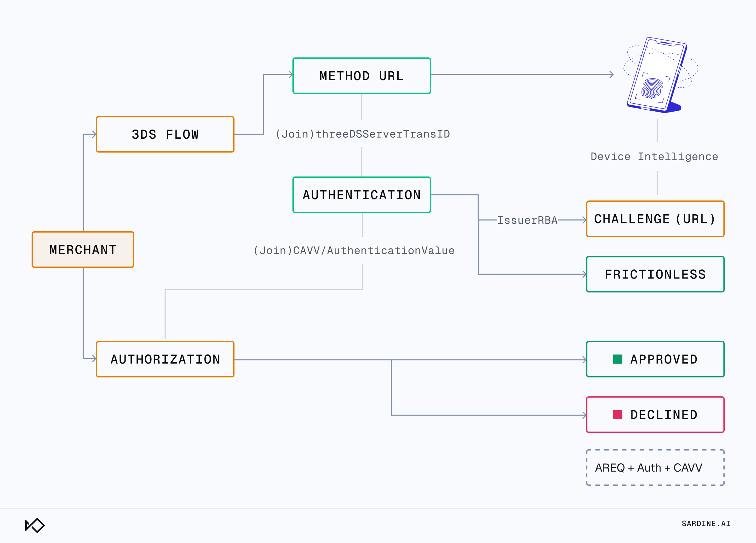The height and width of the screenshot is (543, 756).
Task: Click the fingerprint graphic on phone screen
Action: tap(652, 88)
